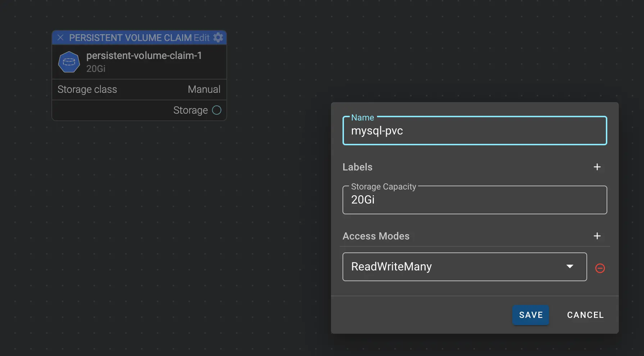Focus the Name input field
644x356 pixels.
[474, 131]
